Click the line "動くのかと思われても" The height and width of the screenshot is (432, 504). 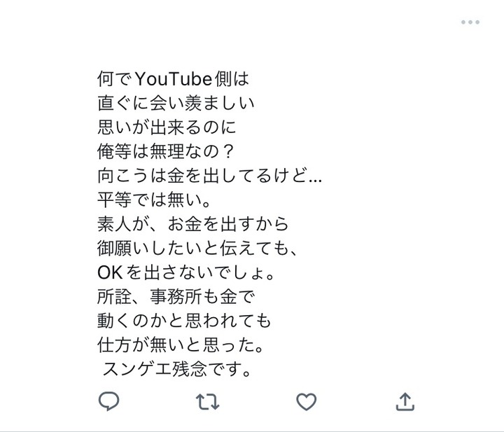184,320
